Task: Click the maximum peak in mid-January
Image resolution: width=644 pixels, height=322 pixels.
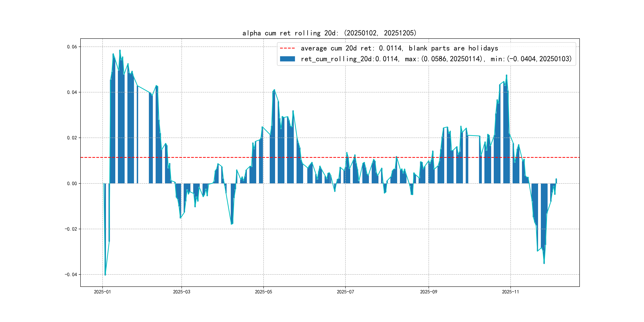Action: (x=120, y=50)
